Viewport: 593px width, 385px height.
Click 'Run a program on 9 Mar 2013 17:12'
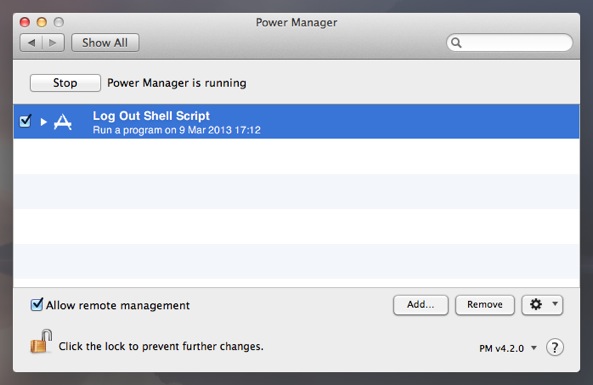pos(177,130)
